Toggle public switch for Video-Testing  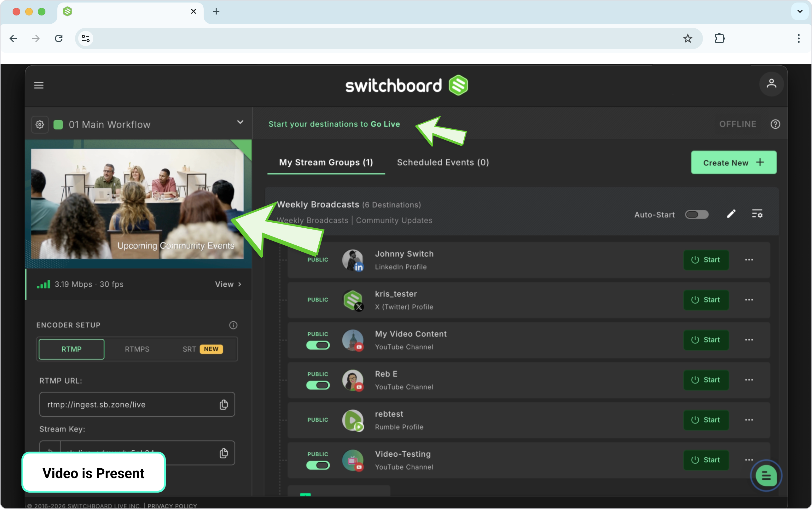pyautogui.click(x=318, y=465)
